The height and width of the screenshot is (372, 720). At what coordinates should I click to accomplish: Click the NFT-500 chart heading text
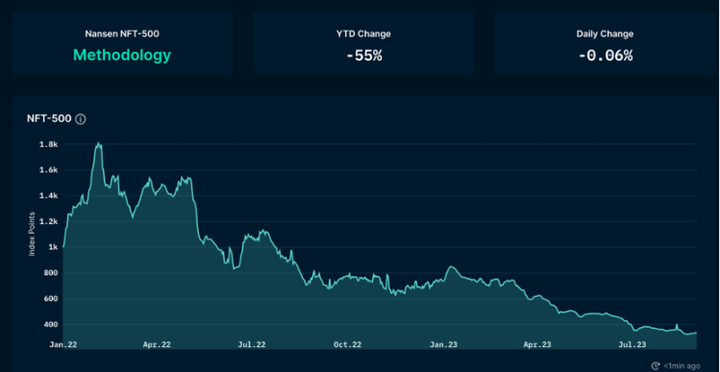(49, 118)
